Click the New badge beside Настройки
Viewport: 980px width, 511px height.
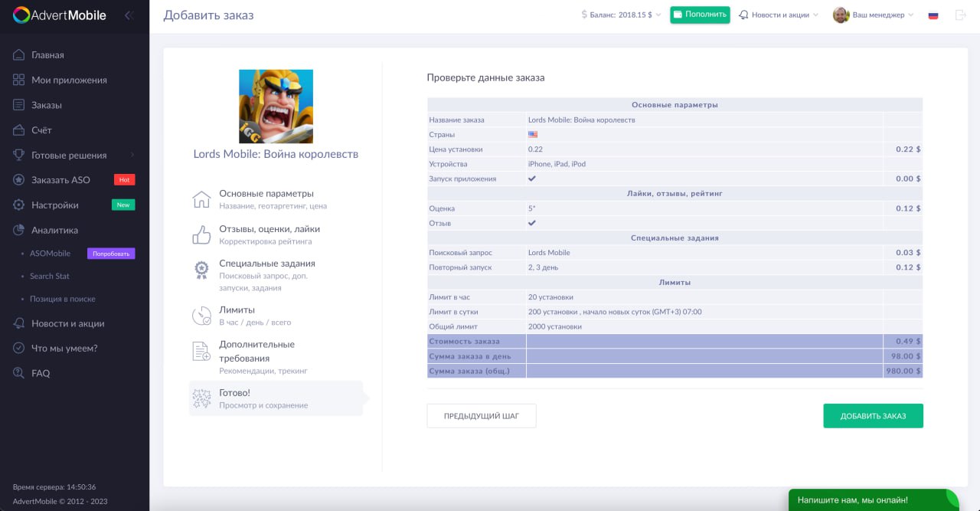tap(123, 205)
